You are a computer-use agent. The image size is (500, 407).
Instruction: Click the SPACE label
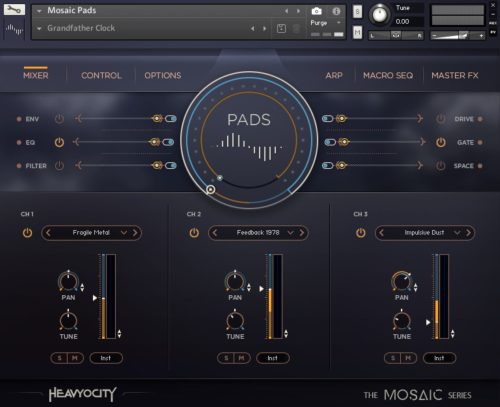click(x=464, y=166)
